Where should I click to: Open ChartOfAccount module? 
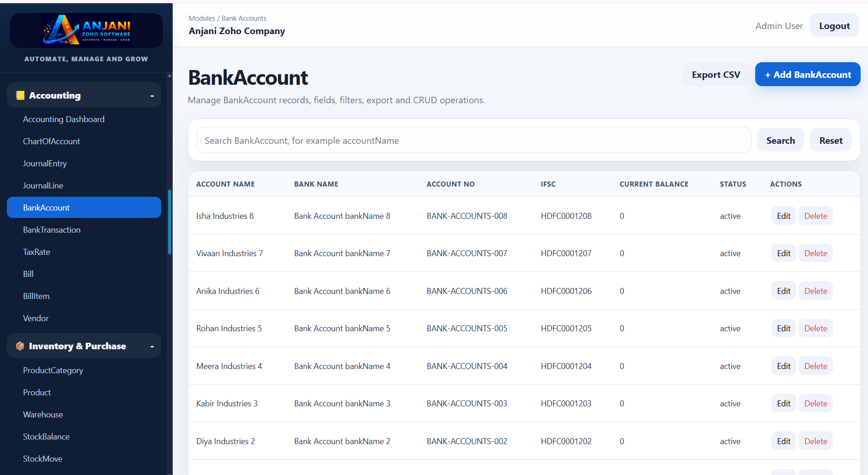[x=84, y=141]
